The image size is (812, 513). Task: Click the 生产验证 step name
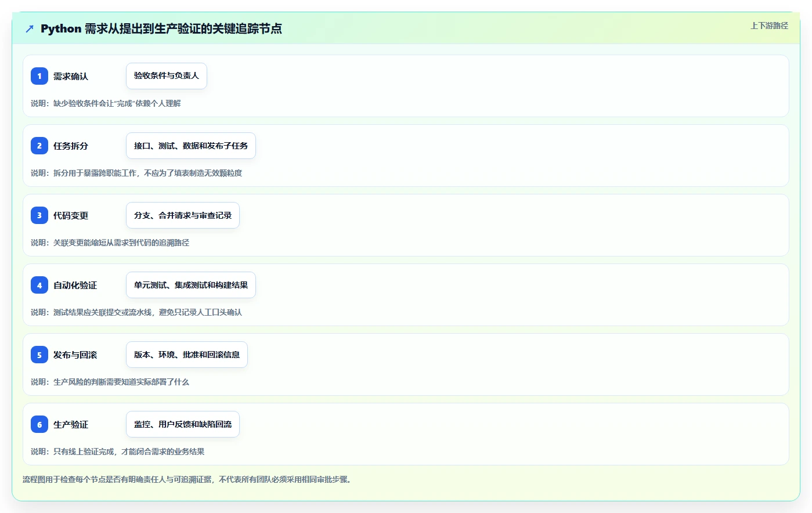71,424
